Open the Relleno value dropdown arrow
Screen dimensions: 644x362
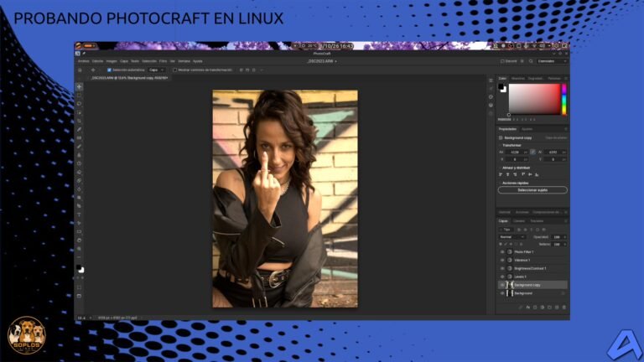[x=564, y=244]
